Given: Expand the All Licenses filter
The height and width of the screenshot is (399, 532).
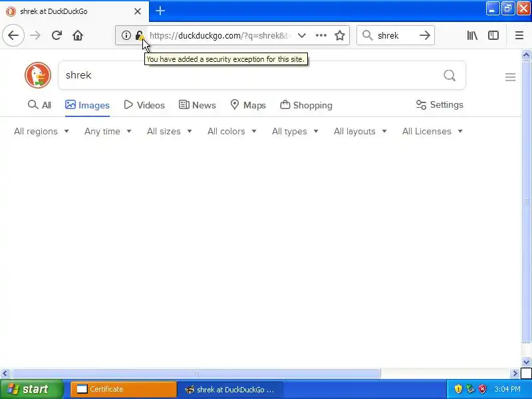Looking at the screenshot, I should click(432, 131).
